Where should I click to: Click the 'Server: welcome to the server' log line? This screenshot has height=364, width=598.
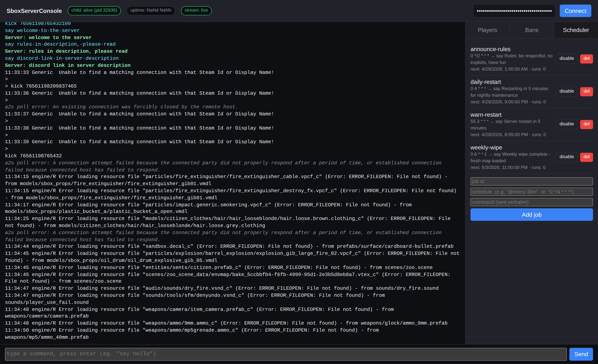pyautogui.click(x=48, y=37)
